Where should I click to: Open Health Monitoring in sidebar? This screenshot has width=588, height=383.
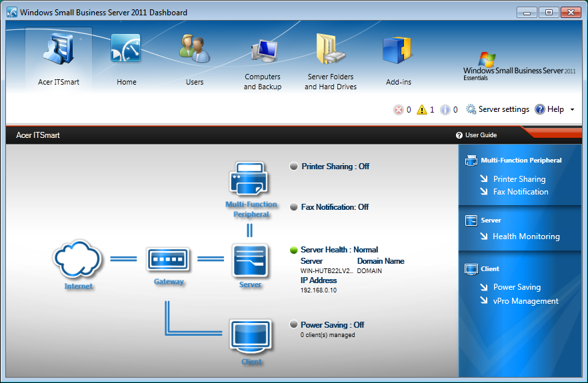tap(526, 236)
